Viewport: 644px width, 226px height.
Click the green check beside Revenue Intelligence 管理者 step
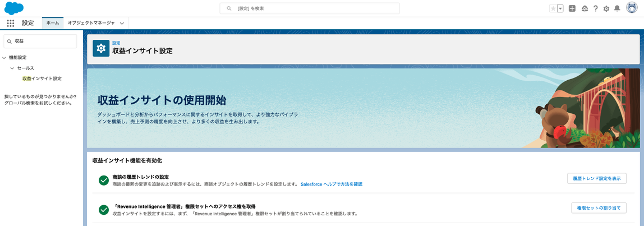pos(103,210)
